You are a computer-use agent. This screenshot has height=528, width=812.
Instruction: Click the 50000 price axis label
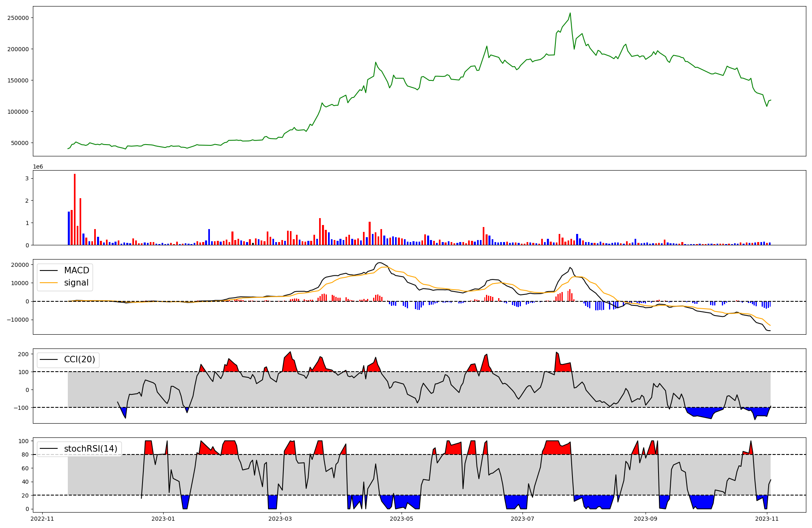click(19, 143)
